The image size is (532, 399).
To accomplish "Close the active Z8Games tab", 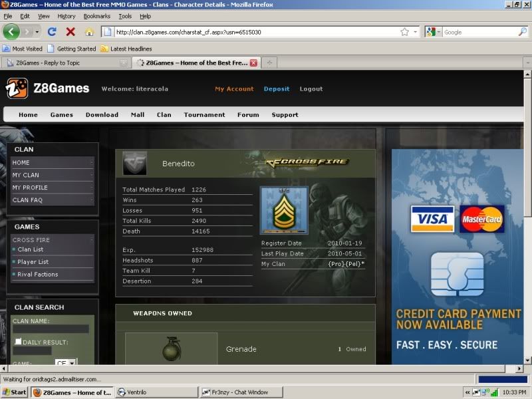I will [253, 63].
